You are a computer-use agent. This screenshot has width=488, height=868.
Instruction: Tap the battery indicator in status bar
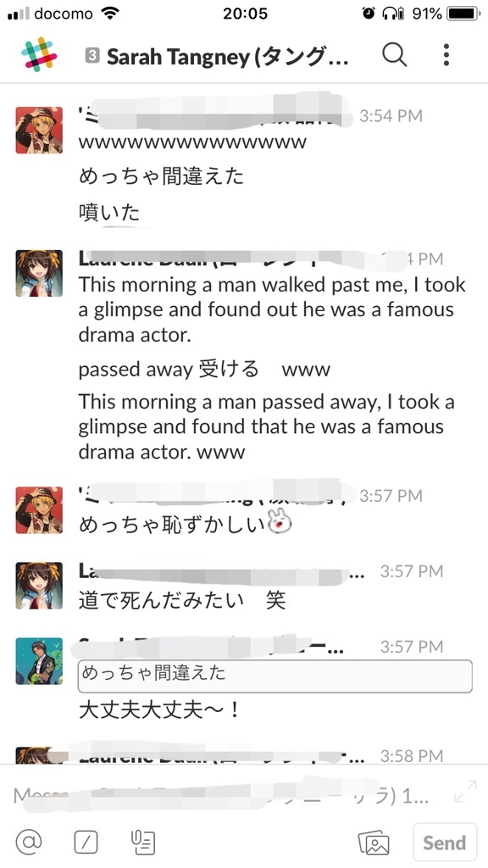coord(463,14)
